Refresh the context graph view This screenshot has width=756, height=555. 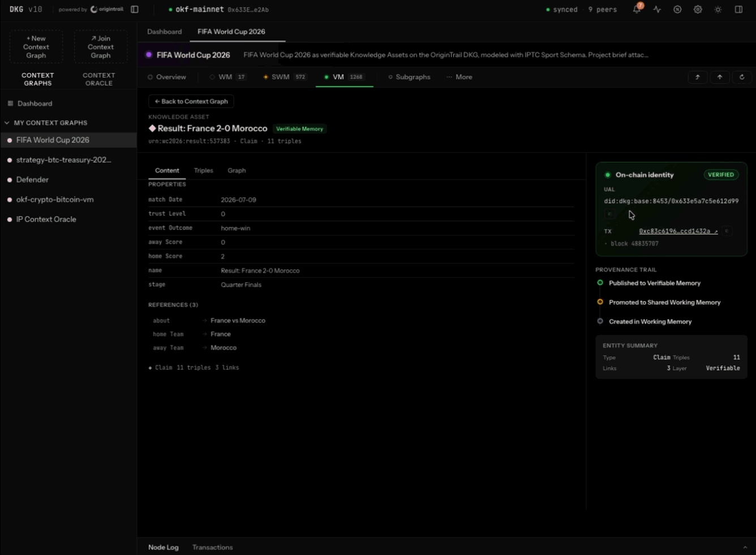742,77
